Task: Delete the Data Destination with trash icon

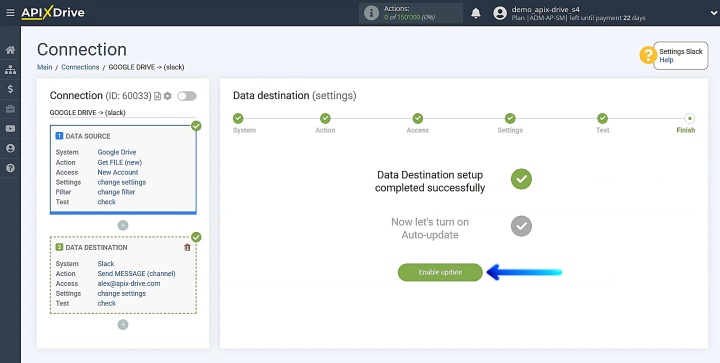Action: [187, 247]
